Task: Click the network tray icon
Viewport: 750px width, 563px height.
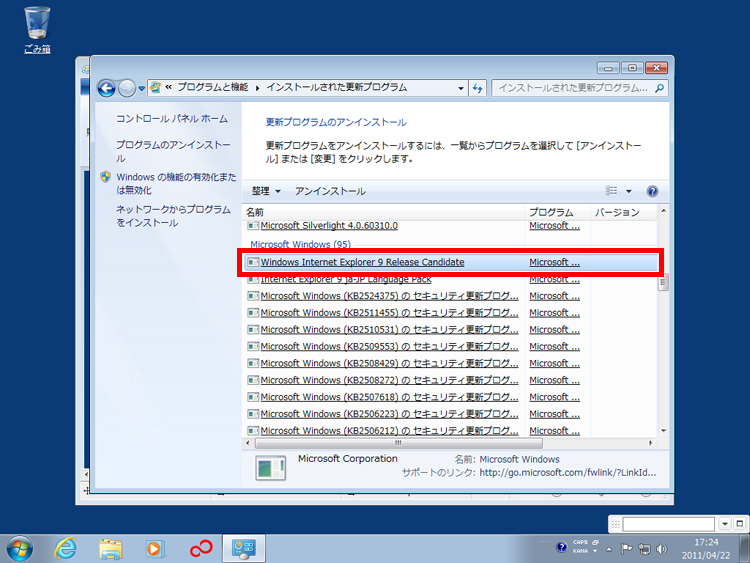Action: click(644, 549)
